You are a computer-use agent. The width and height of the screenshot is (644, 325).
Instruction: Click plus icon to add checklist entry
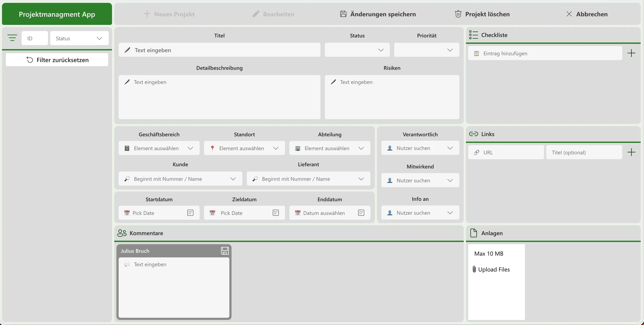(x=631, y=53)
